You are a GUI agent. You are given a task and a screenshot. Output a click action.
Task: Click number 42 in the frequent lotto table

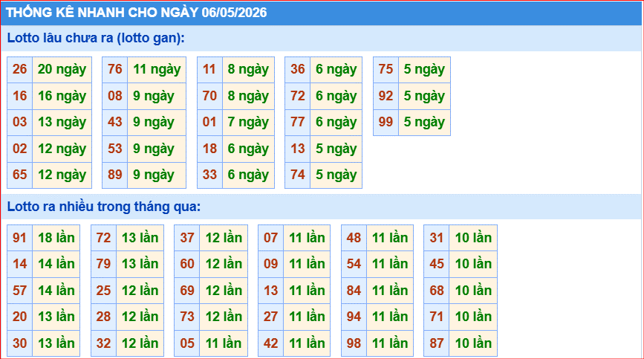click(x=271, y=343)
